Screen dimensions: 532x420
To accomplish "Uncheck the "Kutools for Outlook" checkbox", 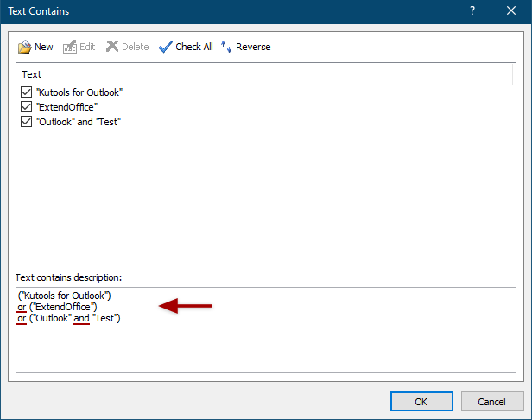I will pyautogui.click(x=26, y=92).
